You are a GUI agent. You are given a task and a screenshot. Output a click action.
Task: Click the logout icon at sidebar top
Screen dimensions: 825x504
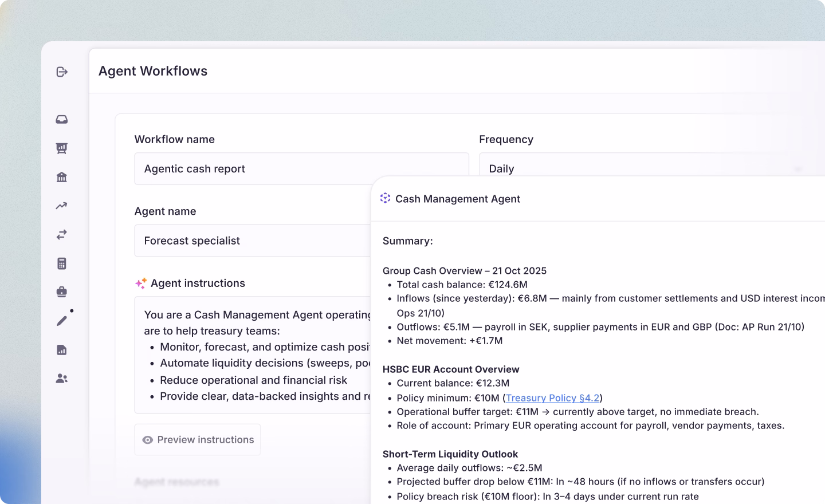[x=62, y=72]
